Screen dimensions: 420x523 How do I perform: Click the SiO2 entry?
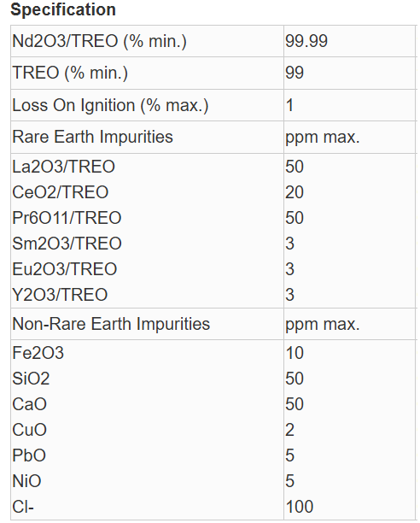31,379
